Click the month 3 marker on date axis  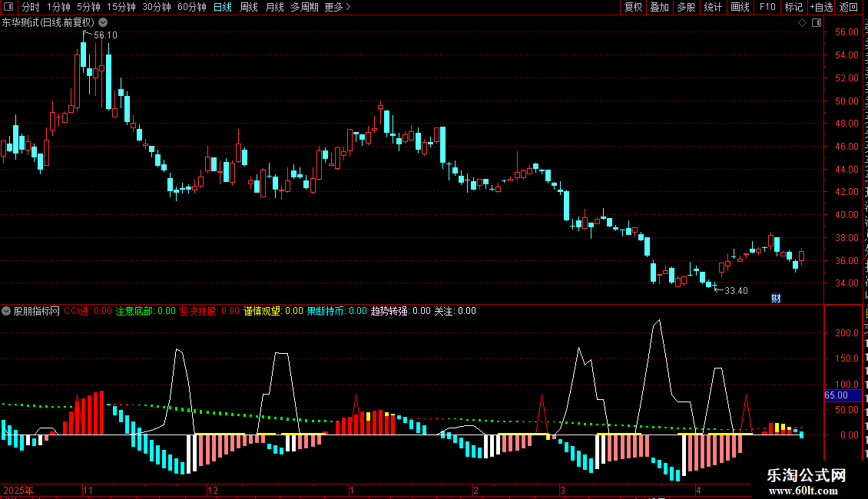[562, 490]
